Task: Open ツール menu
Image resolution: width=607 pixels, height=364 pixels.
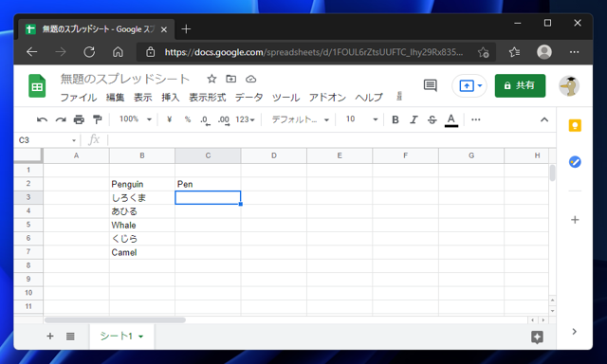Action: (285, 98)
